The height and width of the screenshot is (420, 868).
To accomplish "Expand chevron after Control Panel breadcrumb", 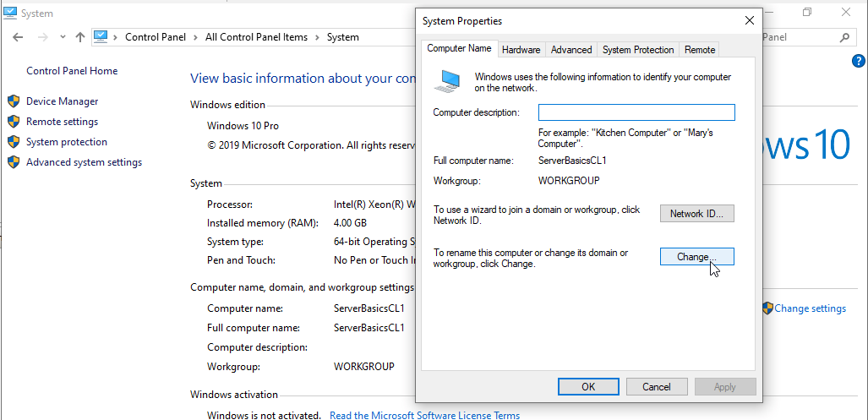I will (x=196, y=37).
